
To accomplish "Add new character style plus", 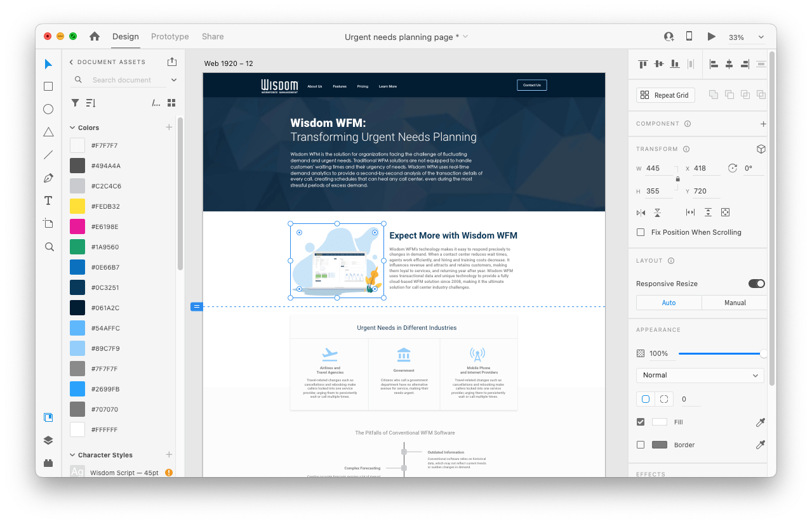I will click(169, 455).
